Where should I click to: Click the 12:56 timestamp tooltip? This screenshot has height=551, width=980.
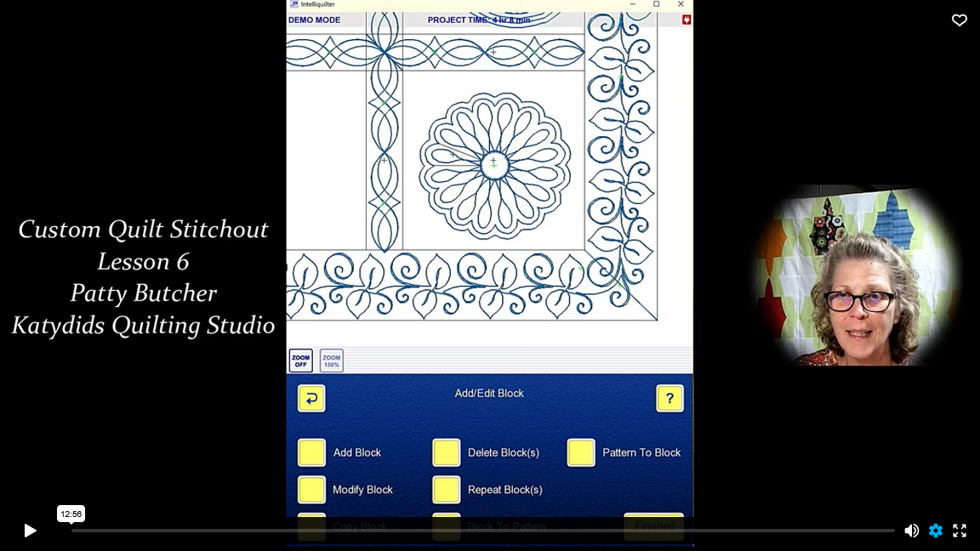coord(71,514)
